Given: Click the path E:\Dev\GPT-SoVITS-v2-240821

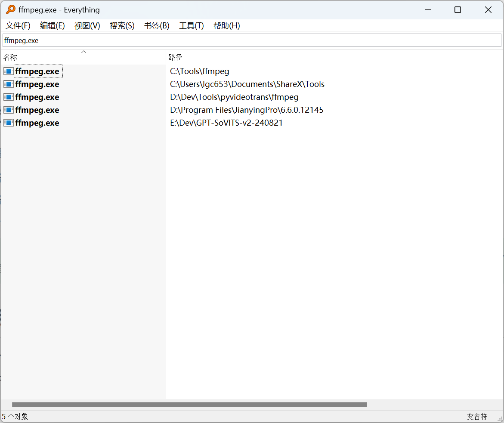Looking at the screenshot, I should coord(226,123).
